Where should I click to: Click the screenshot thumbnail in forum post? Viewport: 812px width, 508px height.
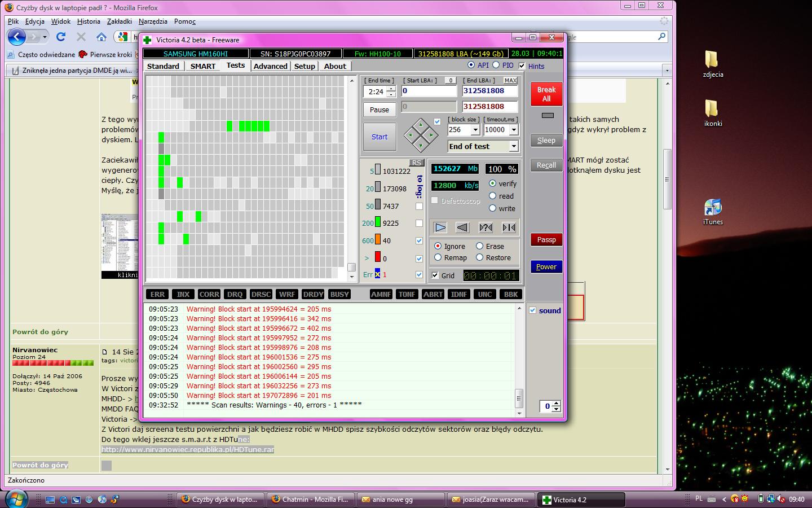120,246
